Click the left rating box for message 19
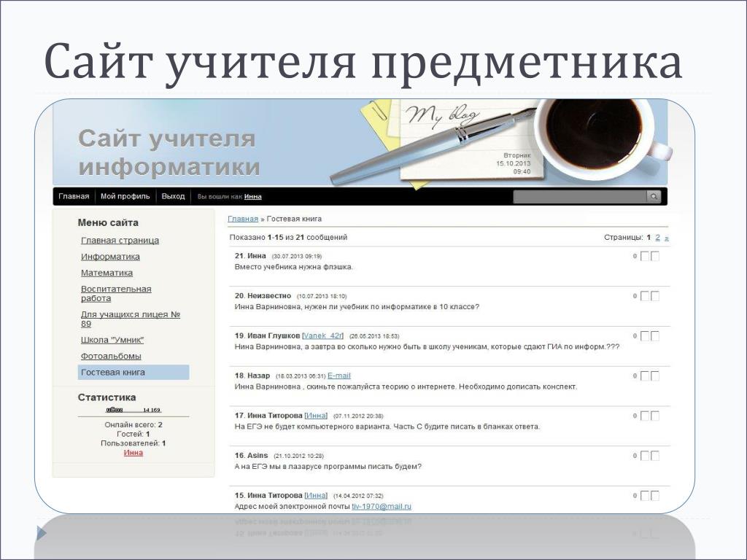This screenshot has width=747, height=560. tap(645, 336)
